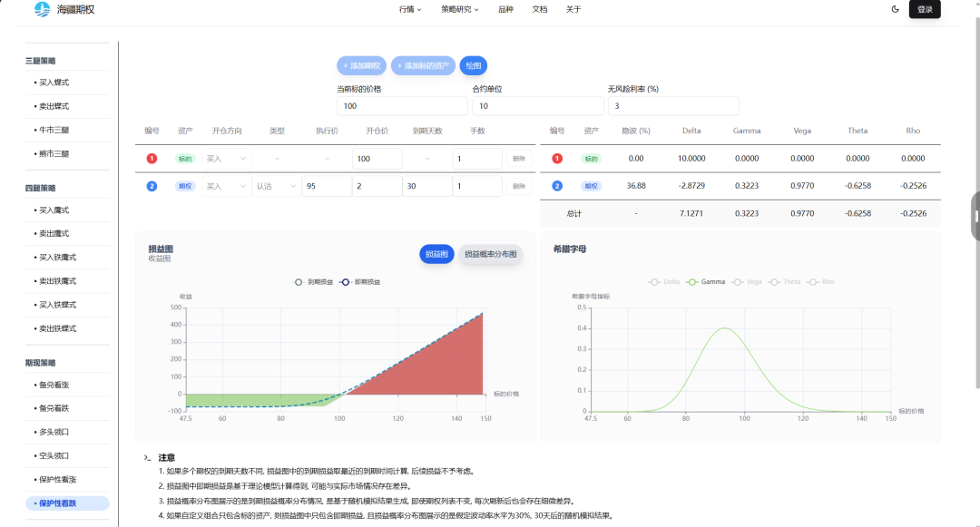
Task: Click the 登录 button
Action: (x=925, y=9)
